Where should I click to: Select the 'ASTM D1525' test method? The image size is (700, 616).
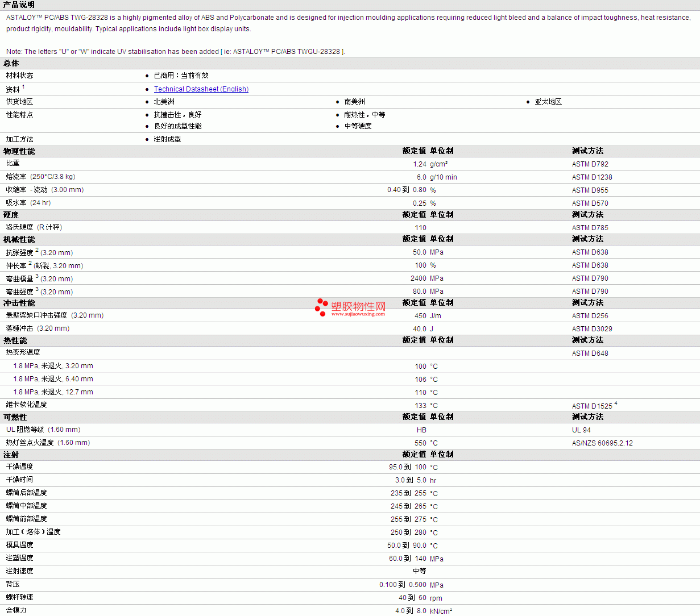coord(592,406)
